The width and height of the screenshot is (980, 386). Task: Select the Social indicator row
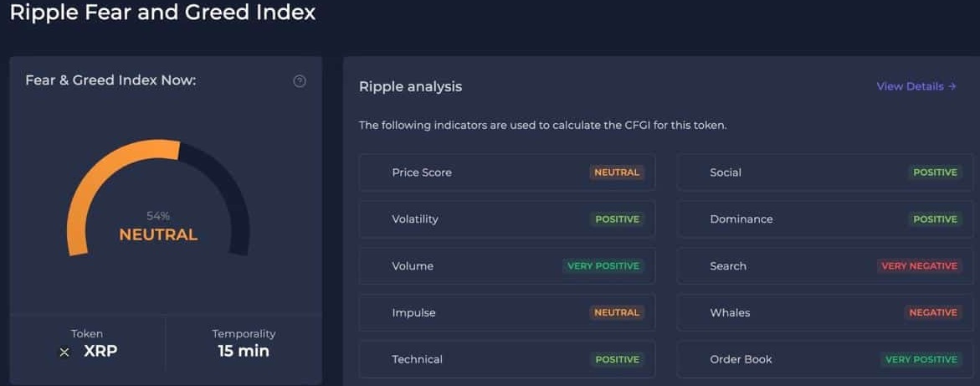click(825, 172)
